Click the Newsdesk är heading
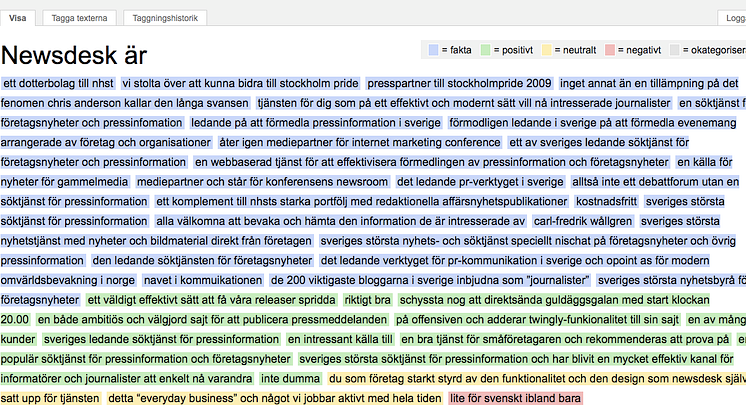 (74, 55)
